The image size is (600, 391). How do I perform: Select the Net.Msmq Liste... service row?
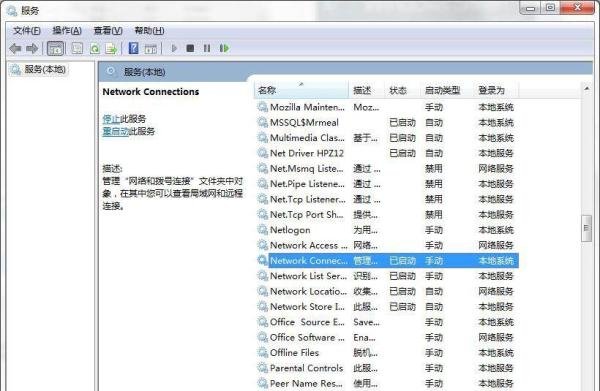click(x=386, y=168)
